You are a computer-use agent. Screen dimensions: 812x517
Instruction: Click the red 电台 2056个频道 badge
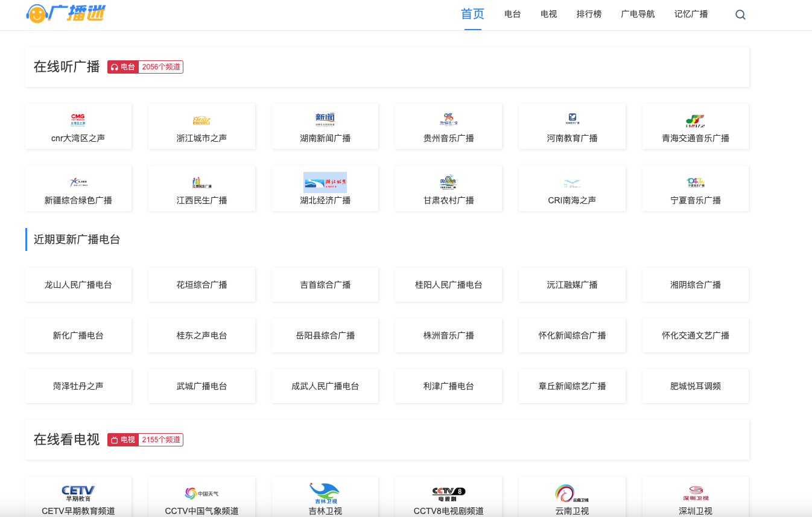coord(145,67)
